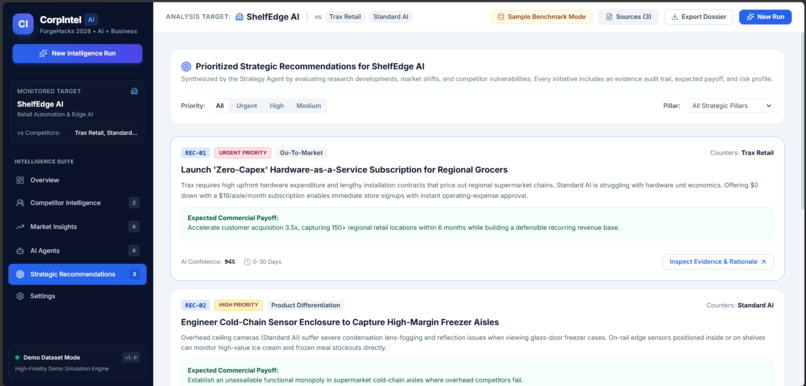Click the REC-02 identifier tag

195,305
